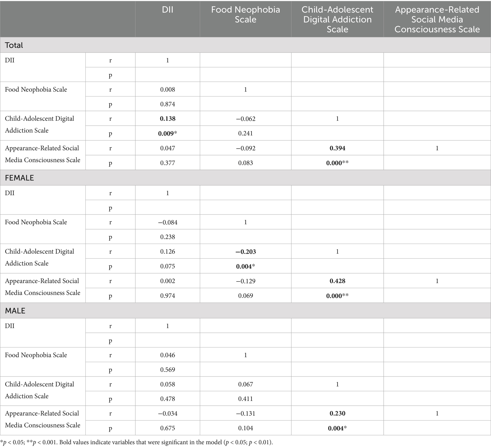Click the 0.411 p-value cell
Viewport: 491px width, 448px height.
click(245, 399)
